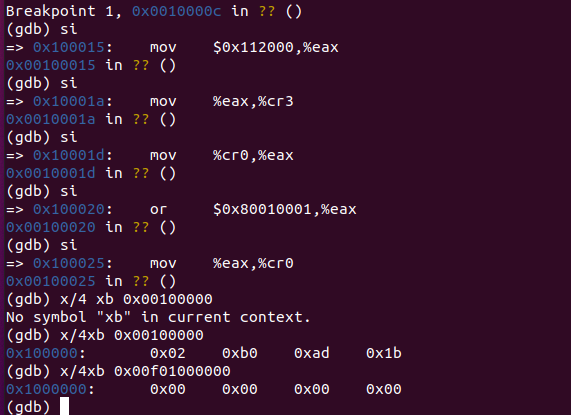Click the 0x1000000: memory dump address
Image resolution: width=571 pixels, height=415 pixels.
pos(50,389)
